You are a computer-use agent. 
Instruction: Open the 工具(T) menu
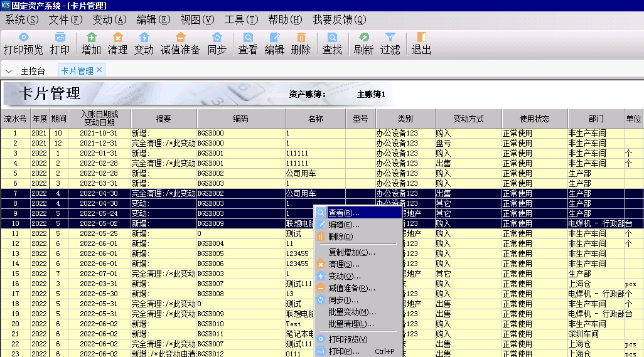point(242,19)
